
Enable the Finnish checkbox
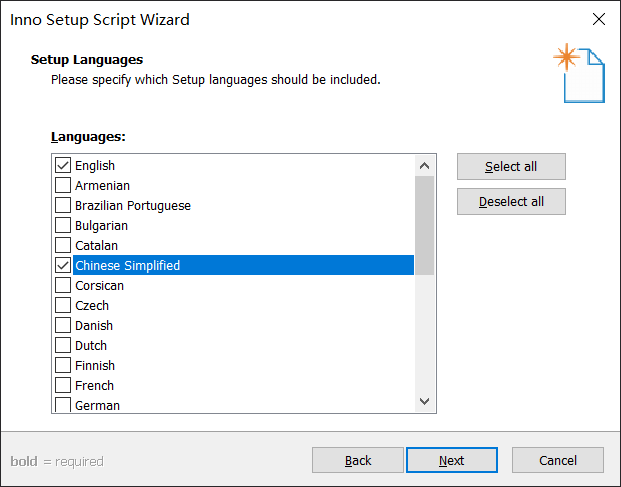[x=63, y=365]
